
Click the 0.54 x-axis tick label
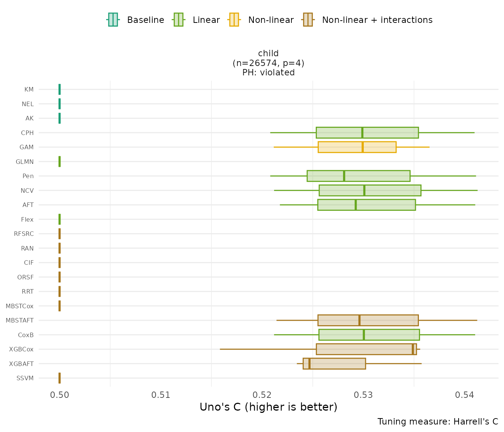click(465, 395)
